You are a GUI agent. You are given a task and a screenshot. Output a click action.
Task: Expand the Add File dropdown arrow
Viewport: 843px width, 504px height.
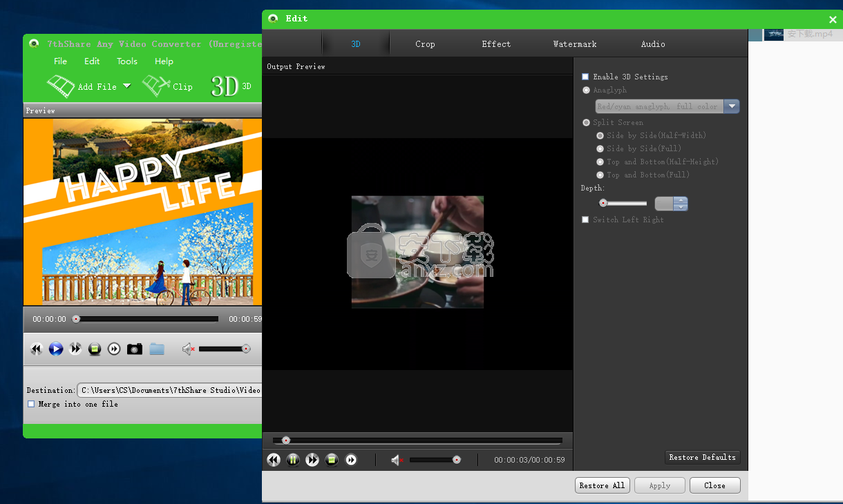[x=126, y=86]
